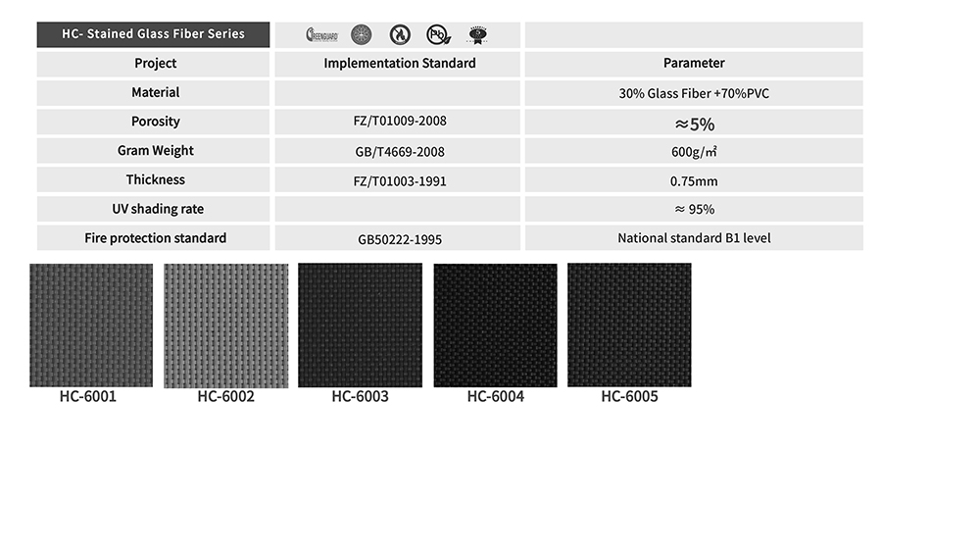Click the round gray patterned seal icon

(x=361, y=35)
